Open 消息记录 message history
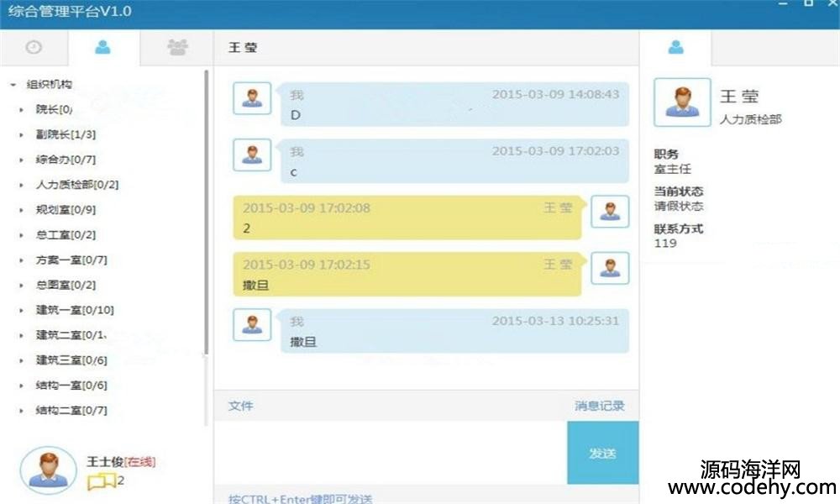 tap(600, 406)
